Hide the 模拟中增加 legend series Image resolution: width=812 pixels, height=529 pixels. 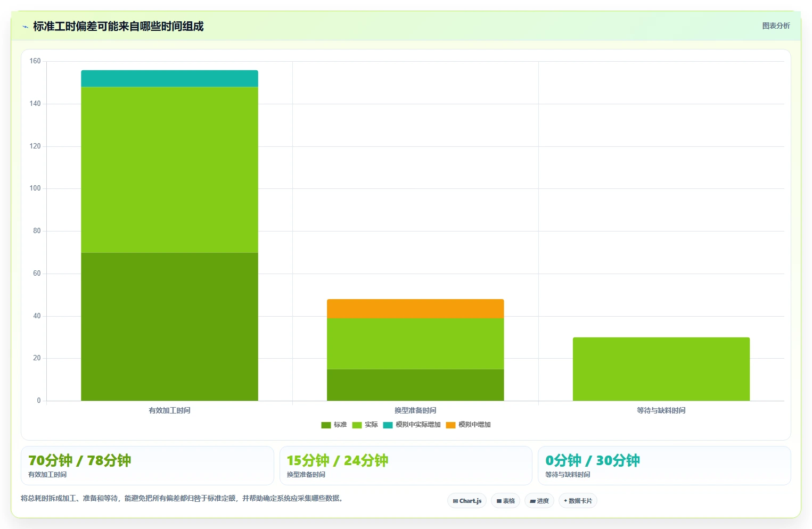[468, 425]
